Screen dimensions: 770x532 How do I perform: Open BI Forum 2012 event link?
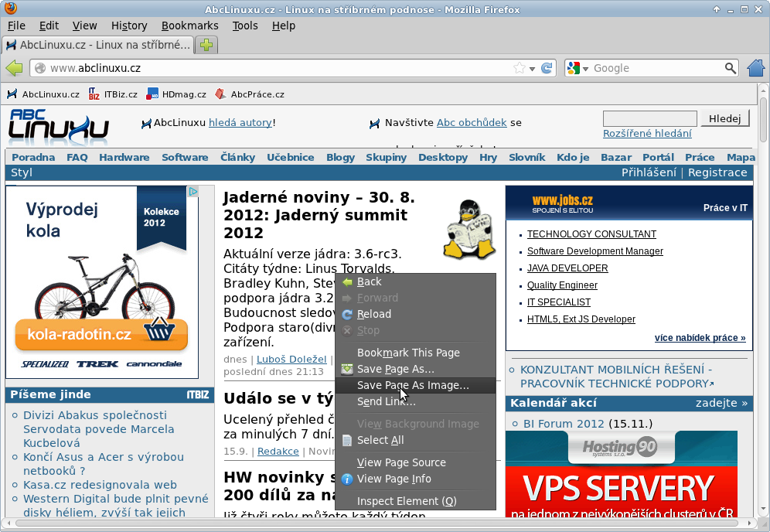click(x=564, y=424)
